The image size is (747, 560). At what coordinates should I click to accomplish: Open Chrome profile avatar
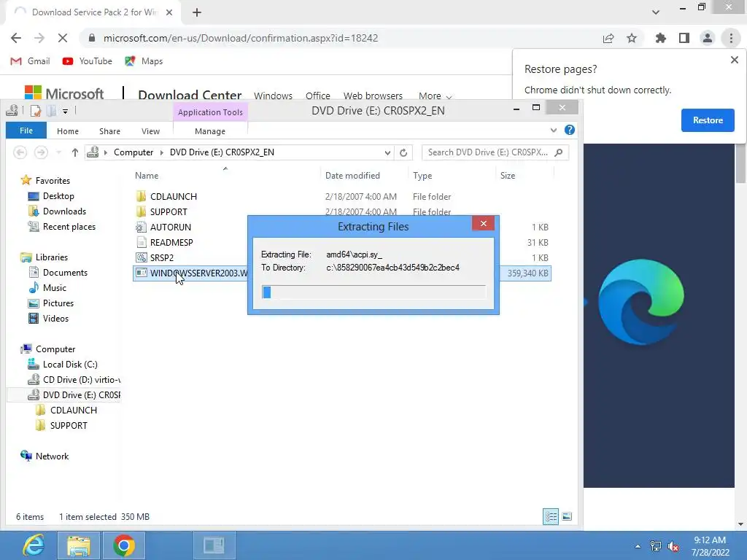(708, 38)
